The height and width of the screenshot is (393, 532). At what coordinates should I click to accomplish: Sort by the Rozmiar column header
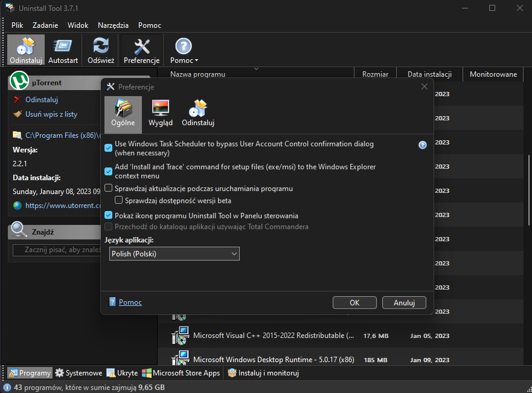375,74
